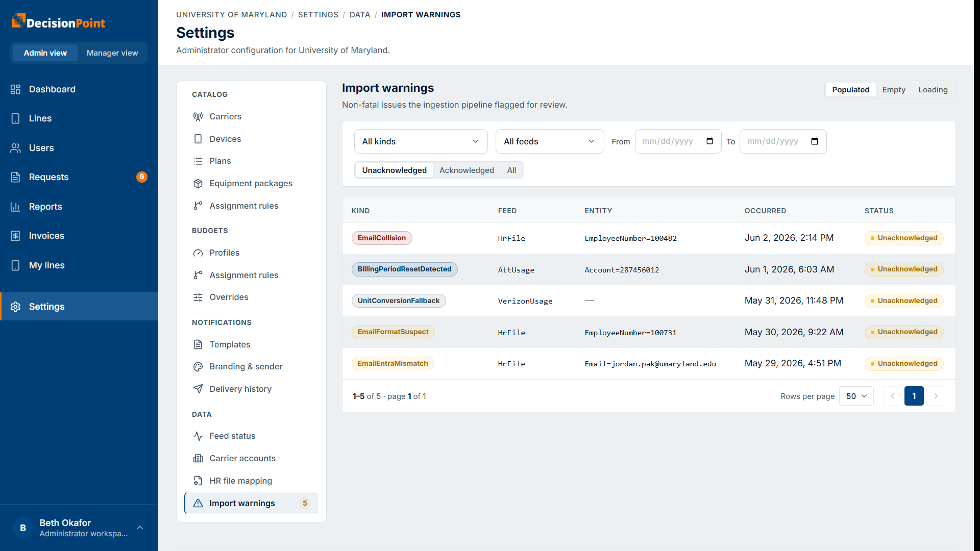Open Requests via its document icon
Screen dimensions: 980x551
[15, 177]
